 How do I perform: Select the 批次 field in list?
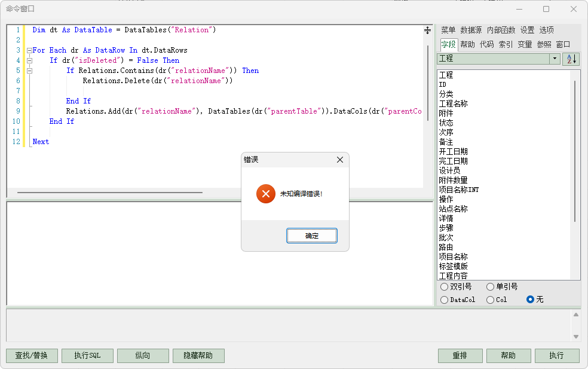click(446, 237)
